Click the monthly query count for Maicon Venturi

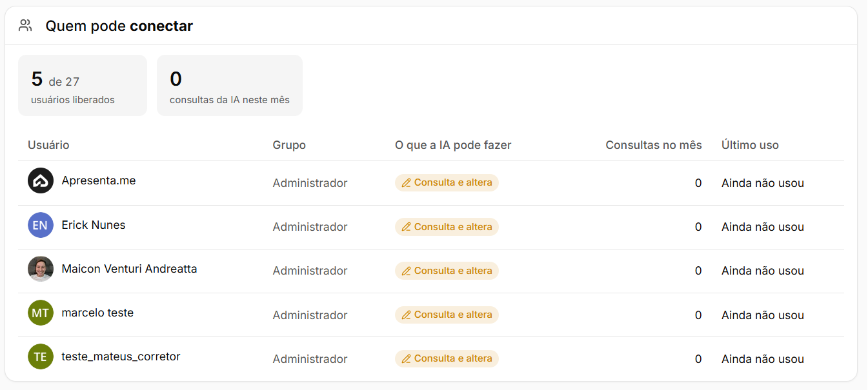698,271
